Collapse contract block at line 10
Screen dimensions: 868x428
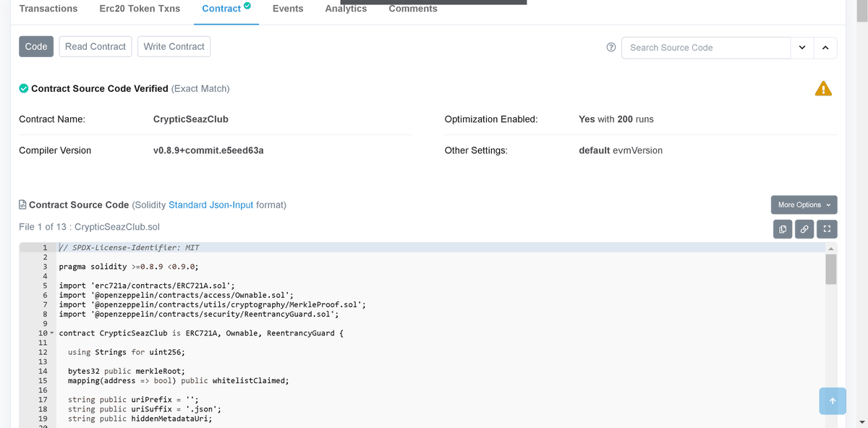tap(51, 333)
